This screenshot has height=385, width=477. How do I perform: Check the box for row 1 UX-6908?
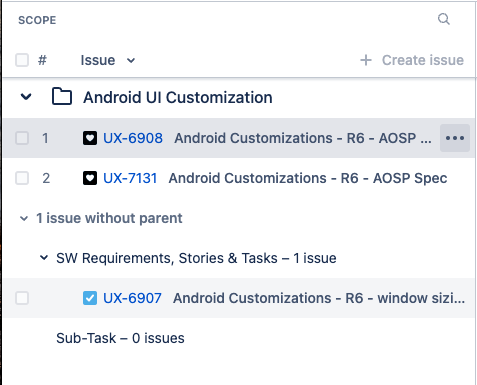point(22,138)
